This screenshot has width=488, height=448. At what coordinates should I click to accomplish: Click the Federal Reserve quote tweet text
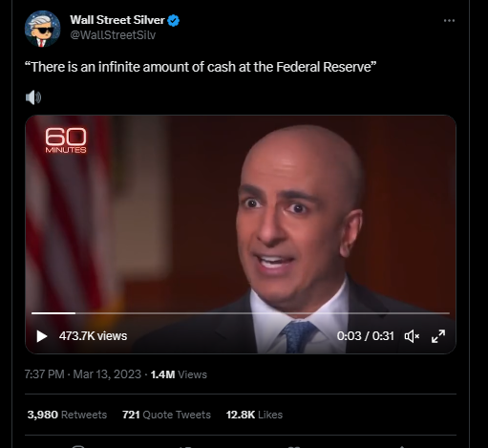[201, 67]
